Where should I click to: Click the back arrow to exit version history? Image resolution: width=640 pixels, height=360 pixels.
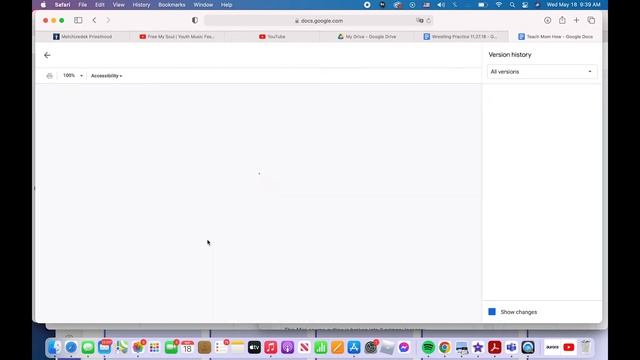tap(47, 55)
